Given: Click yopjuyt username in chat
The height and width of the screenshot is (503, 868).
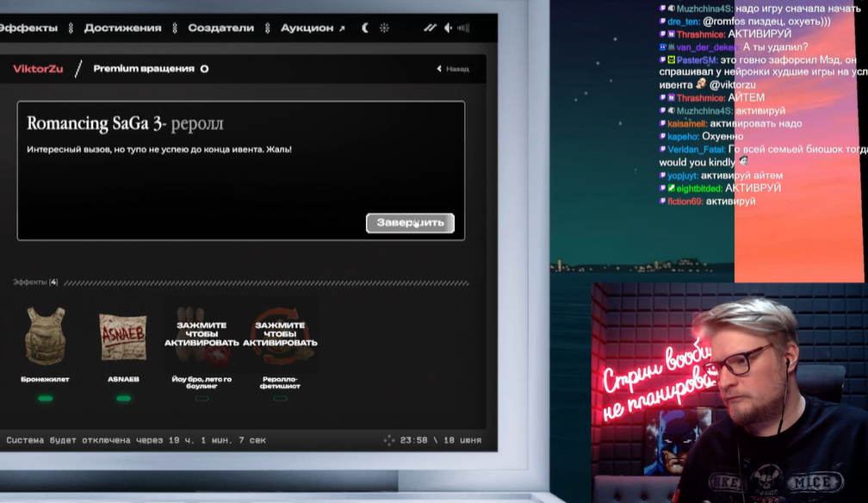Looking at the screenshot, I should coord(683,176).
